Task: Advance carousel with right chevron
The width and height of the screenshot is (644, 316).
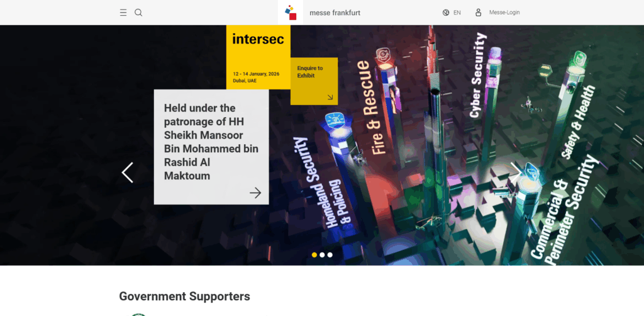Action: [x=516, y=172]
